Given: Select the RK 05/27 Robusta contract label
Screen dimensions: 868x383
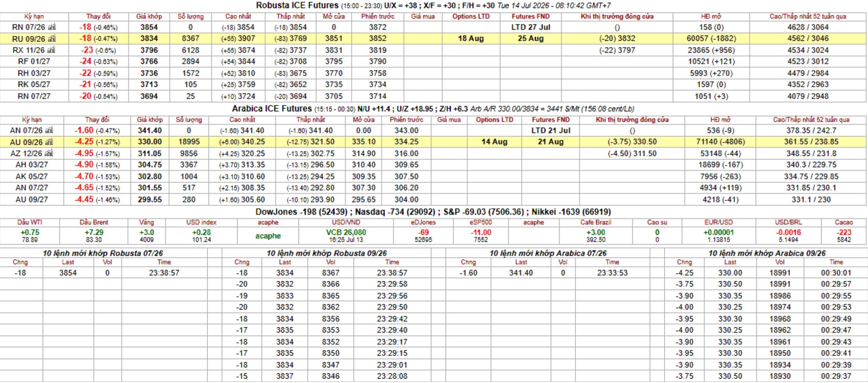Looking at the screenshot, I should (x=34, y=84).
